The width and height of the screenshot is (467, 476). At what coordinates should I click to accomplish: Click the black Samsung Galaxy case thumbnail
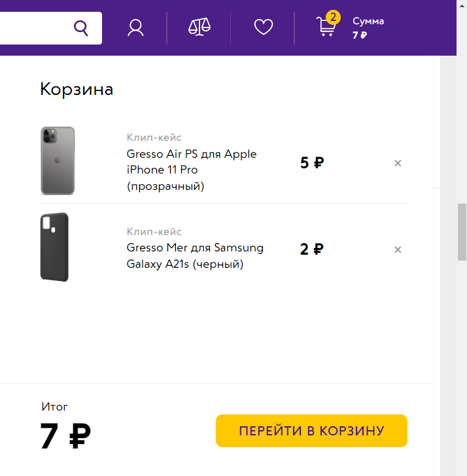coord(54,247)
